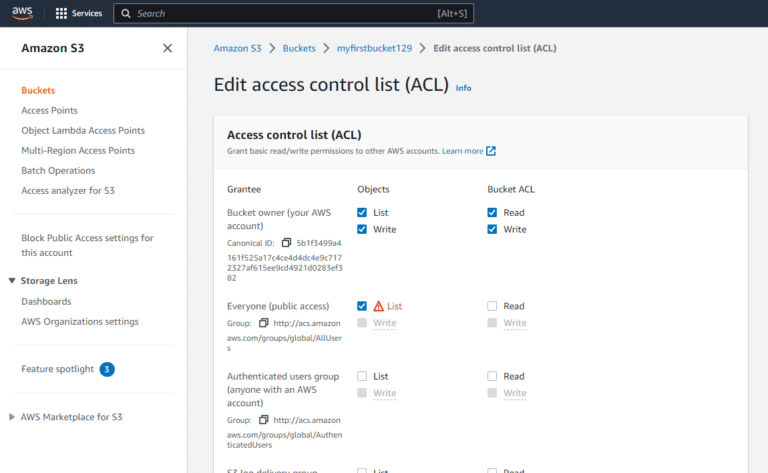The image size is (768, 473).
Task: Uncheck Everyone public access Objects List
Action: pyautogui.click(x=362, y=306)
